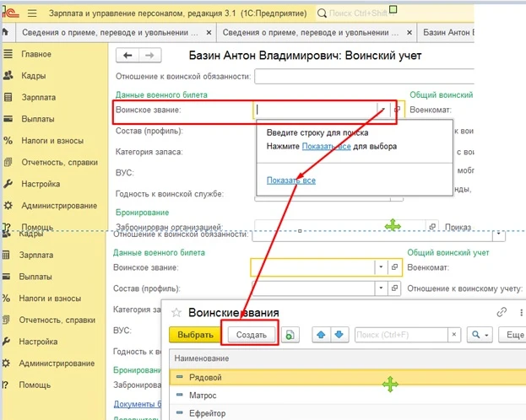Viewport: 526px width, 420px height.
Task: Open item icon beside Забронирован организацией field
Action: point(432,227)
